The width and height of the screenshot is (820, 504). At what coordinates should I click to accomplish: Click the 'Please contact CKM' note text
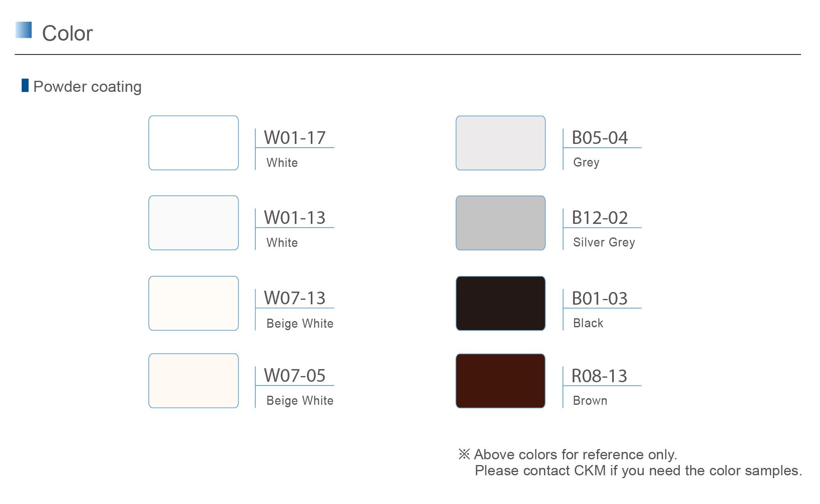coord(638,470)
